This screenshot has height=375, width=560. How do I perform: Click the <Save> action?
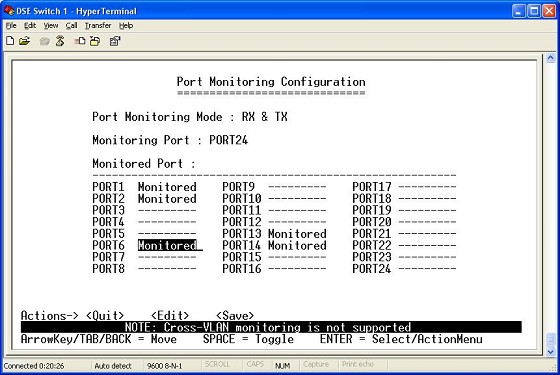tap(235, 315)
